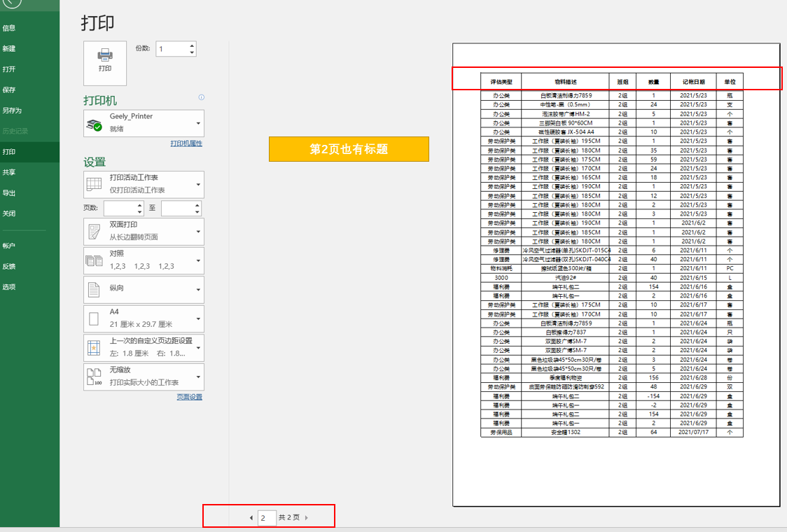
Task: Decrease the number of copies spinner
Action: coord(192,52)
